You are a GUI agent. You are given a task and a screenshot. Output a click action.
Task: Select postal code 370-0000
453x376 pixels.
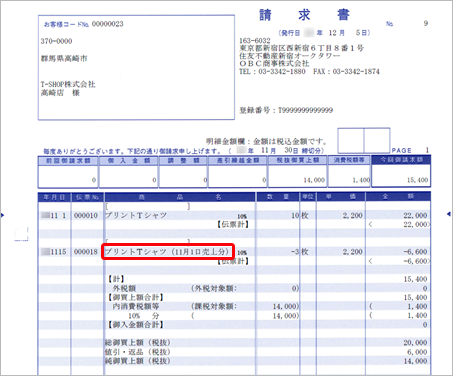56,41
